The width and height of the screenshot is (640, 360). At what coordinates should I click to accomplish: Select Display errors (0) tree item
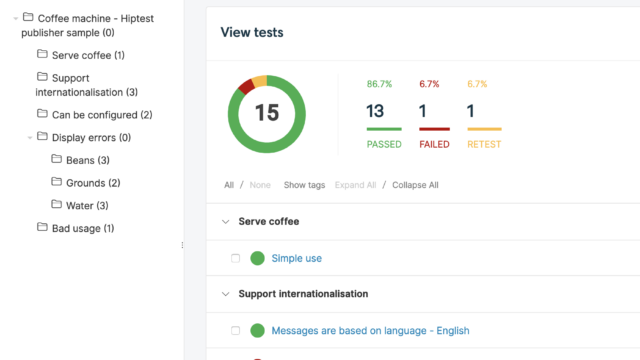91,138
